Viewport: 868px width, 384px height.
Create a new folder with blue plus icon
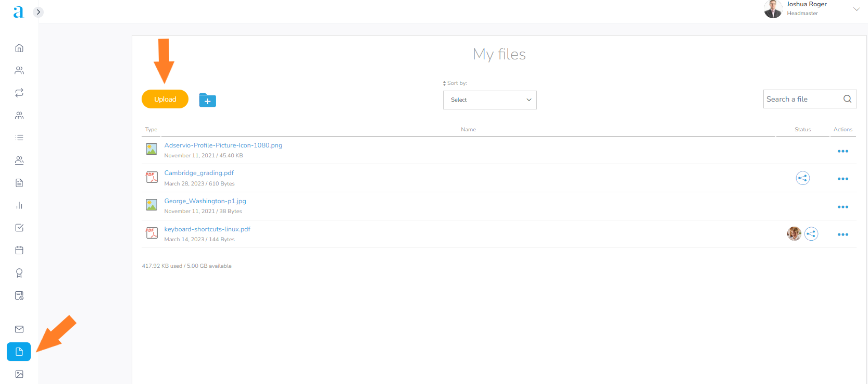[x=207, y=100]
